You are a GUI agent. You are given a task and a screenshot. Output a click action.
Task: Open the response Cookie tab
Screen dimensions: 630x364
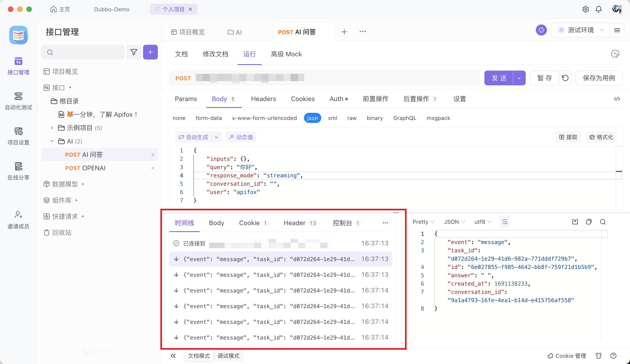249,223
